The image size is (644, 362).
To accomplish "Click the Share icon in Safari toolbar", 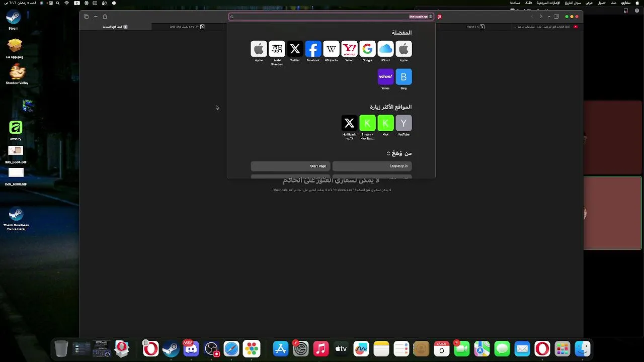I will click(x=105, y=17).
